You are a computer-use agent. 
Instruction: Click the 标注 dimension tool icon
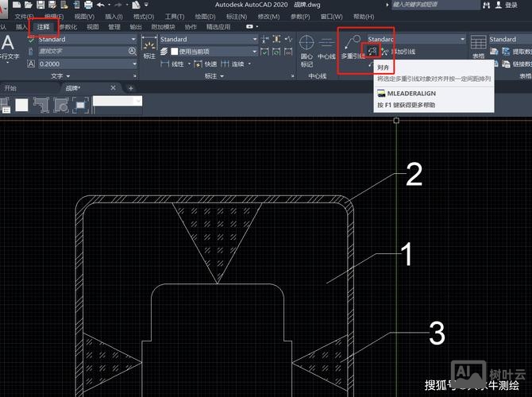tap(148, 45)
